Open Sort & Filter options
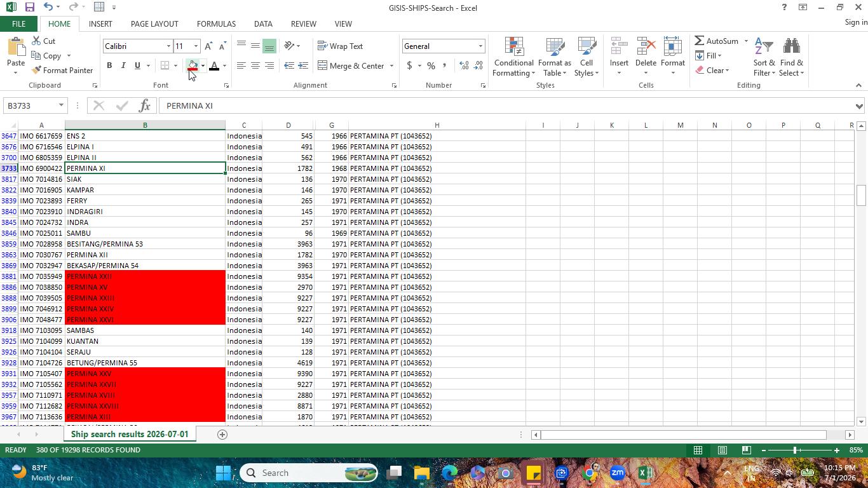The width and height of the screenshot is (868, 488). pyautogui.click(x=764, y=57)
